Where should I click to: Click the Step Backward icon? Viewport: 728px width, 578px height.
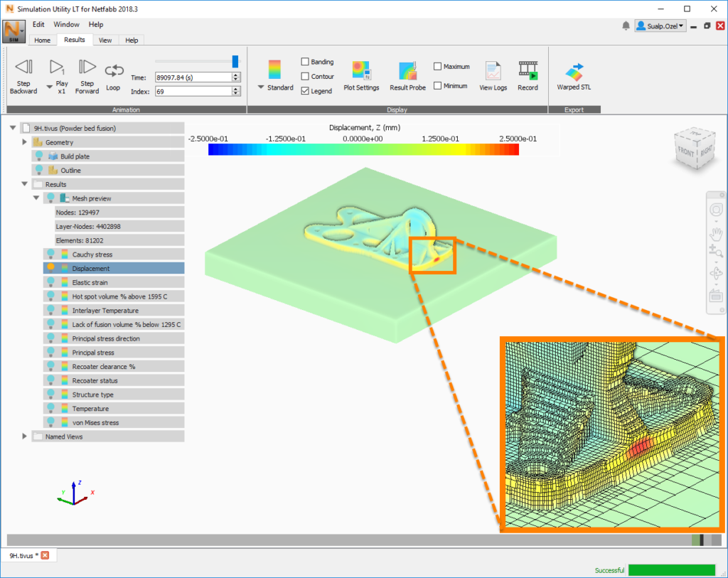(23, 68)
